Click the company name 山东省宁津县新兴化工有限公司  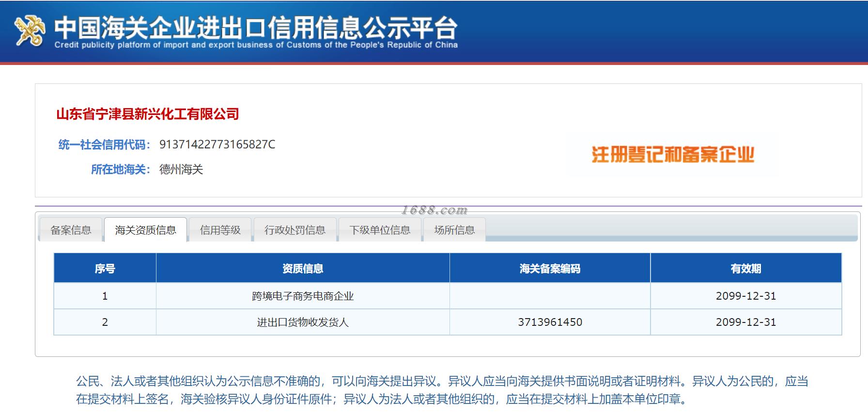tap(148, 114)
